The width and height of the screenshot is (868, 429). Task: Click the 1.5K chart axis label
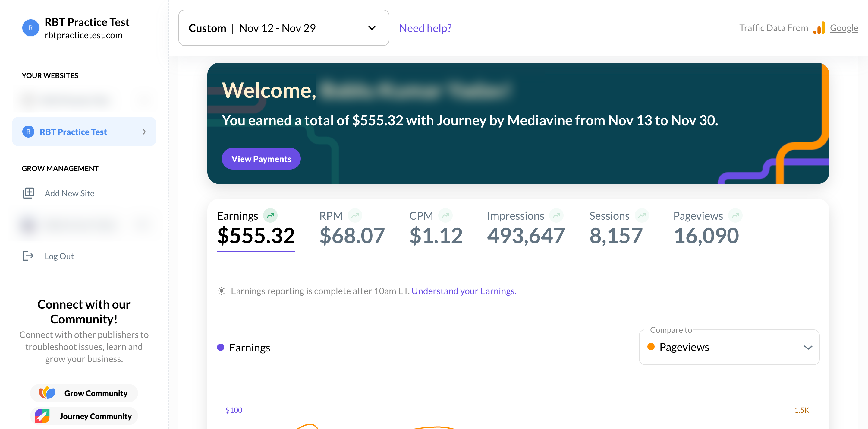pyautogui.click(x=802, y=410)
